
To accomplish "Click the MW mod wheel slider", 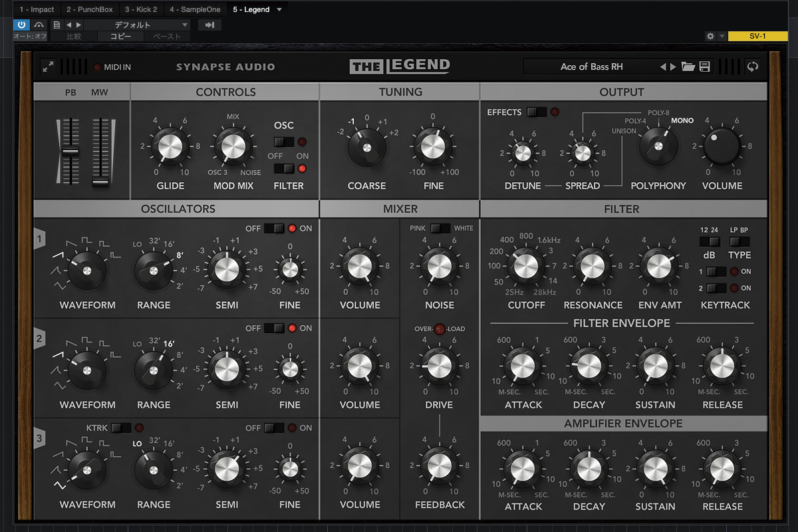I will point(100,152).
